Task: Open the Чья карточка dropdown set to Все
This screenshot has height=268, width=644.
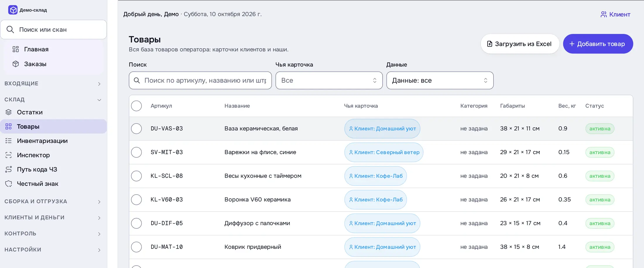Action: click(x=329, y=80)
